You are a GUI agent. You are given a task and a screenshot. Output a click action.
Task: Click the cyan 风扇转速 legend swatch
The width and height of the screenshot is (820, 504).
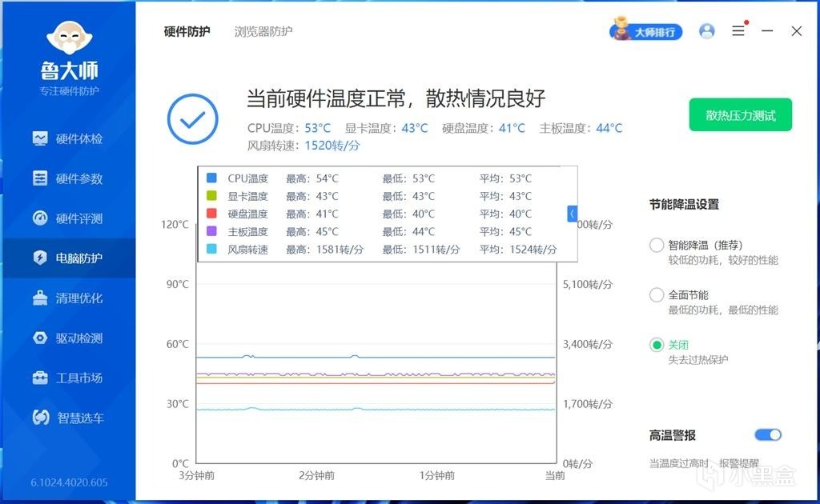211,249
